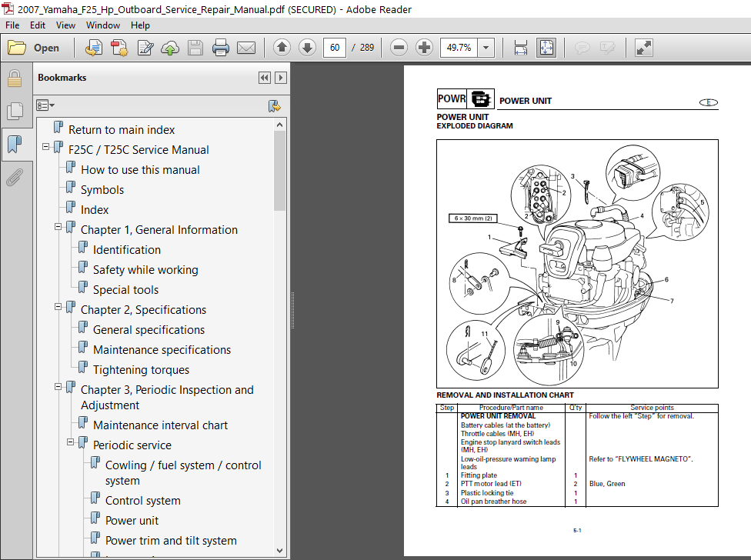Click the Open folder icon in the toolbar
Image resolution: width=751 pixels, height=560 pixels.
(x=17, y=48)
